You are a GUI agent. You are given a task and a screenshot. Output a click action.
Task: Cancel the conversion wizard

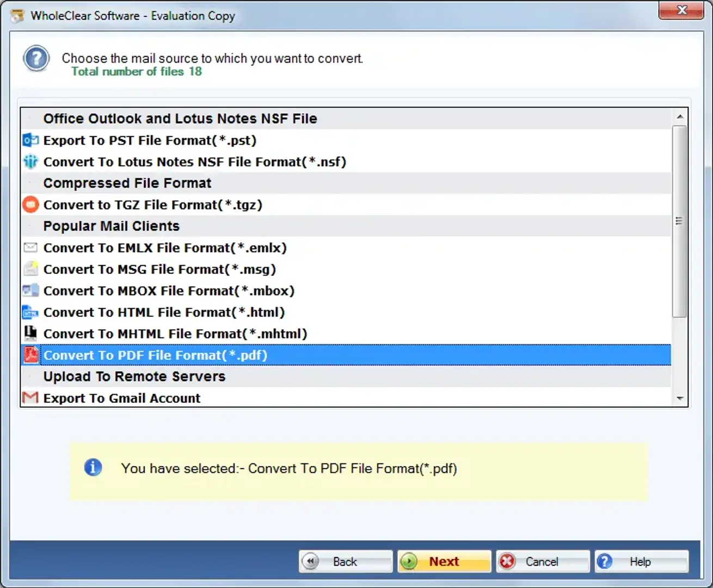tap(542, 561)
